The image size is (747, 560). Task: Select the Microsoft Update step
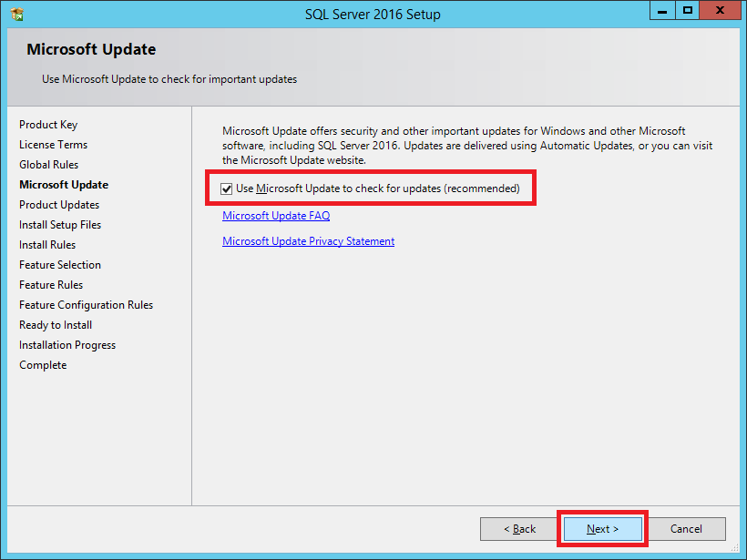click(x=64, y=185)
